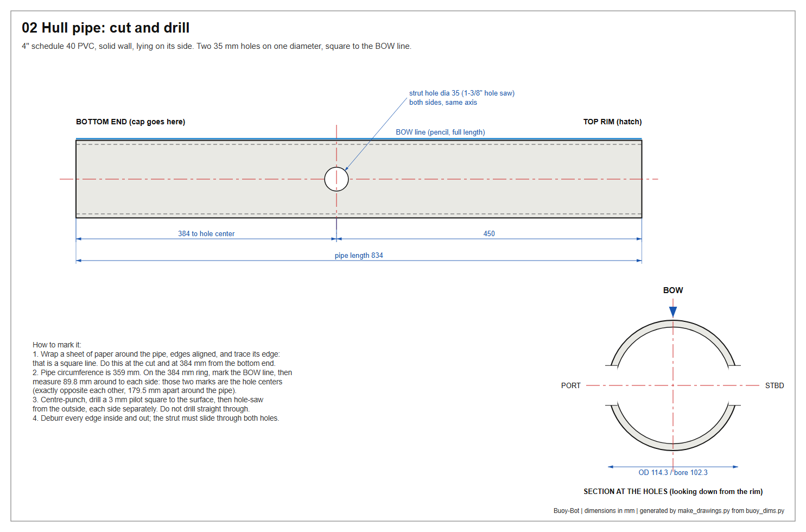806x532 pixels.
Task: Click the 'BOW' label above the section
Action: 673,290
